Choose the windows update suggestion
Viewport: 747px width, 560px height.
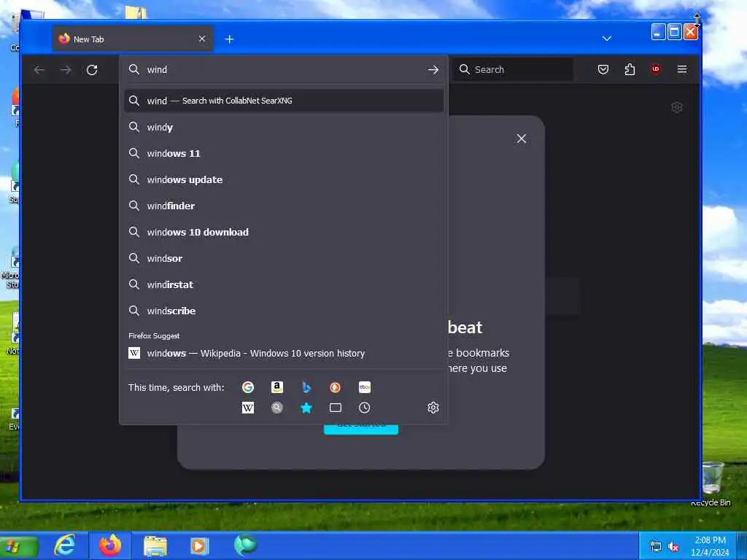click(284, 179)
